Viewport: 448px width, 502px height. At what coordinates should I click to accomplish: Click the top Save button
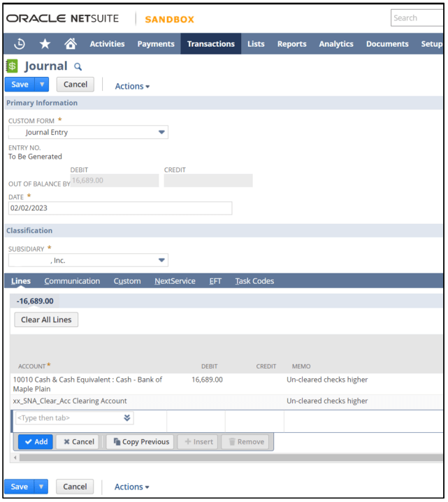pos(20,85)
